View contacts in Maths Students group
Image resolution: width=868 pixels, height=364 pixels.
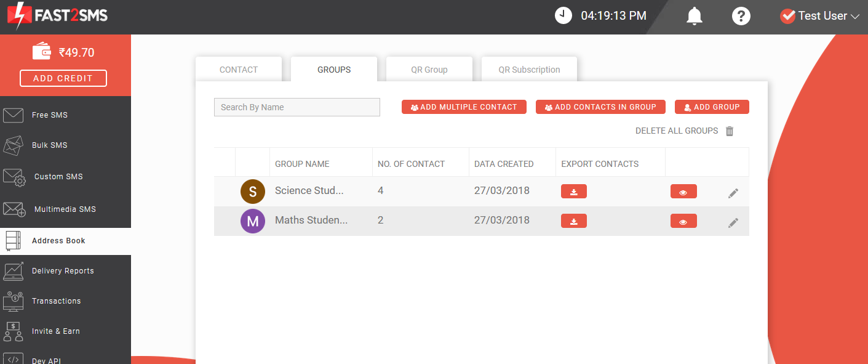pyautogui.click(x=683, y=221)
